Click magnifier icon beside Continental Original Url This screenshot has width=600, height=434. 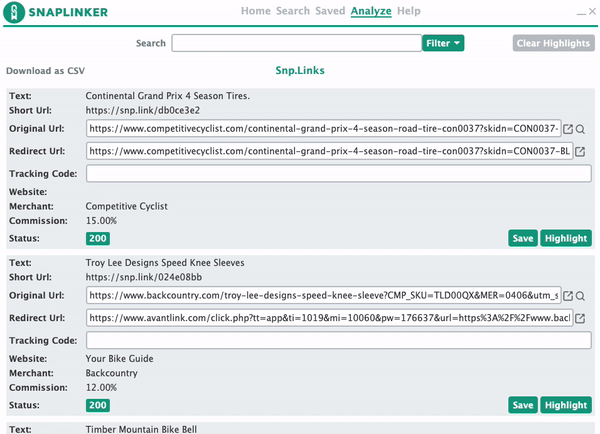pos(580,129)
